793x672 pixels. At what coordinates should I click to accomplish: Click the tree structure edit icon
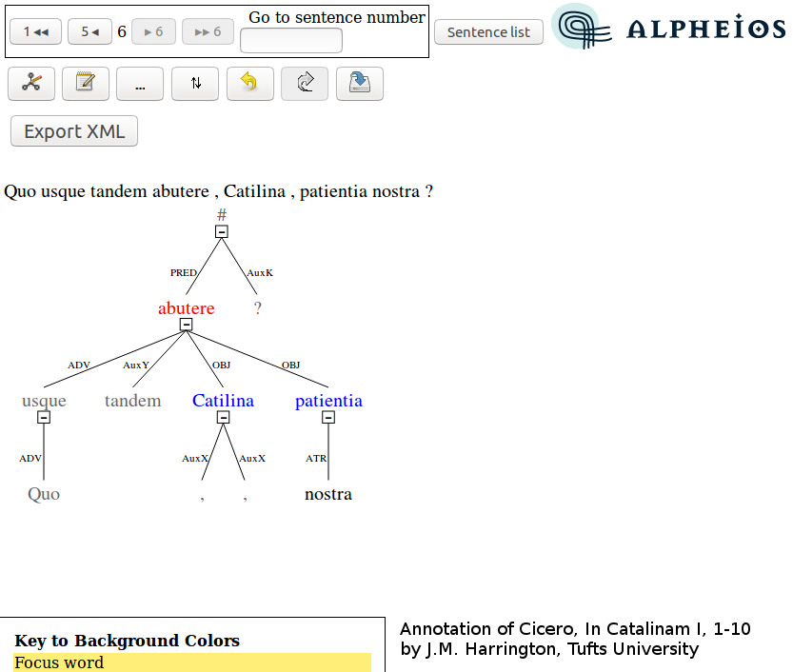tap(31, 84)
